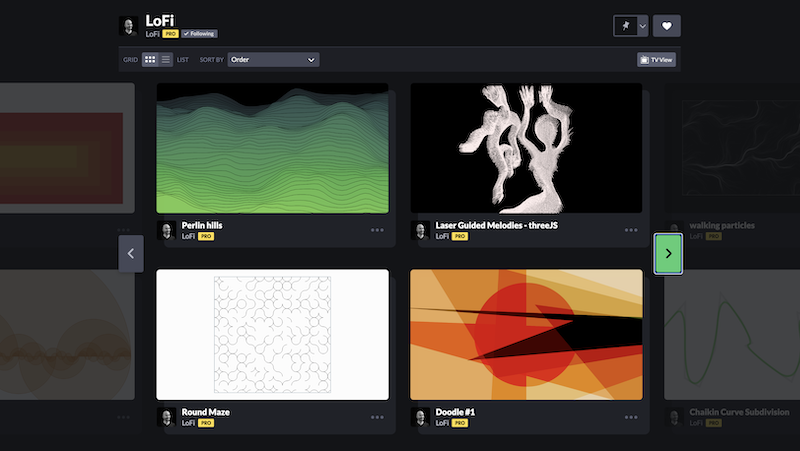Click author avatar on Round Maze card
This screenshot has width=800, height=451.
point(166,417)
